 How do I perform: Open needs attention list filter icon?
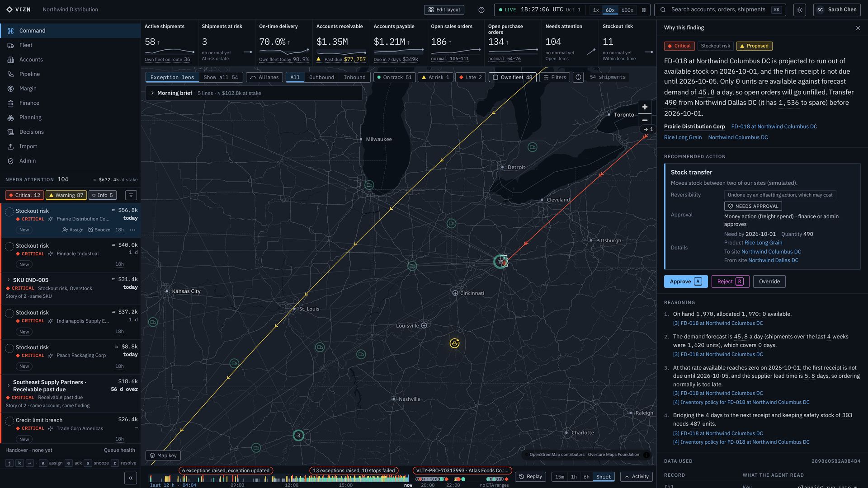point(131,195)
